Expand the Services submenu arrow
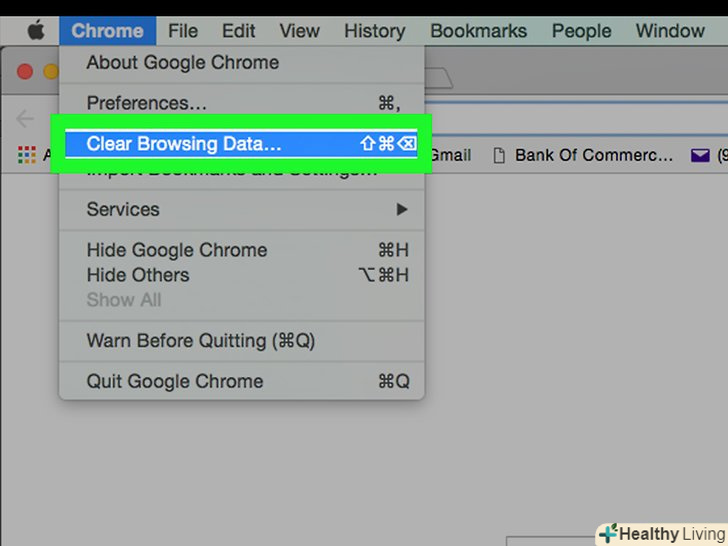This screenshot has width=728, height=546. click(x=401, y=209)
